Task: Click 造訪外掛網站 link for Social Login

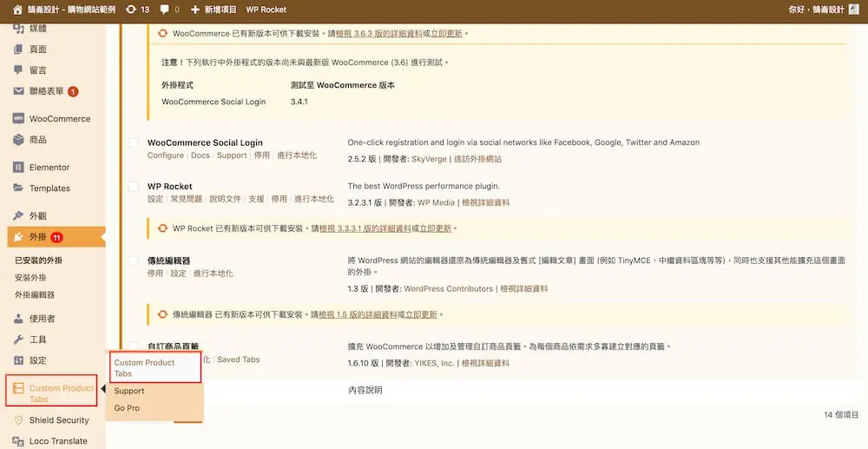Action: pyautogui.click(x=477, y=159)
